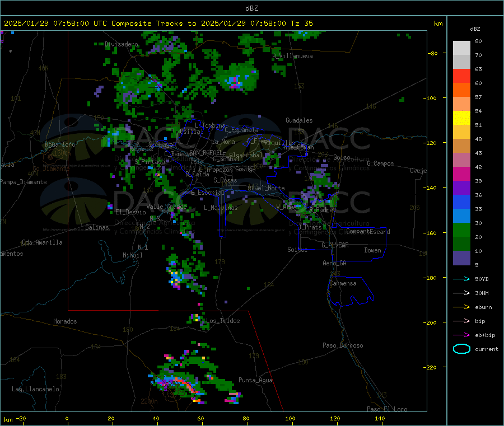Click the 'Punta_Agua' map label
The height and width of the screenshot is (426, 504).
pyautogui.click(x=255, y=381)
